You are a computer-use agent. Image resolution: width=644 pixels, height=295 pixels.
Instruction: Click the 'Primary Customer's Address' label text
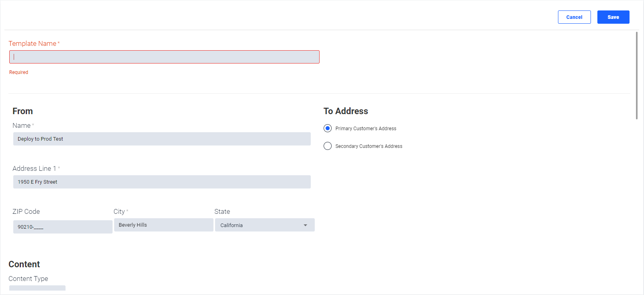366,129
